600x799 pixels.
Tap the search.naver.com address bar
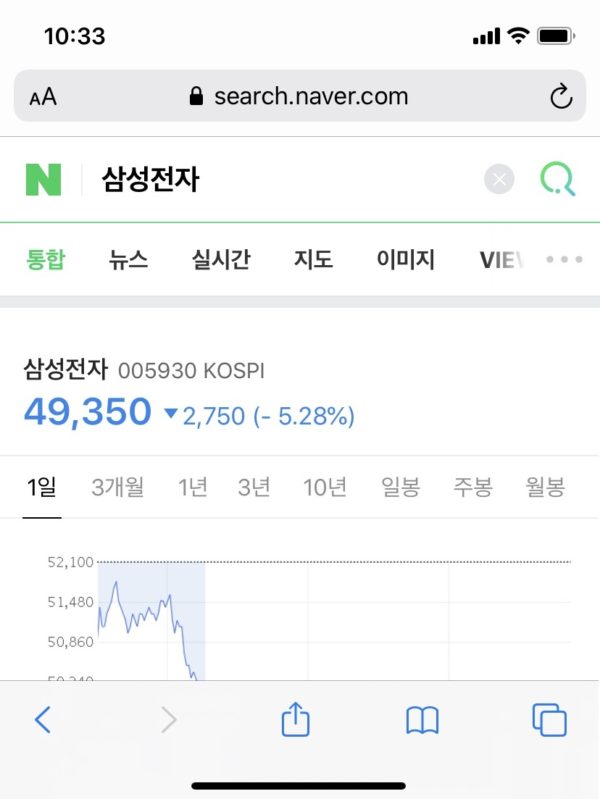tap(298, 96)
